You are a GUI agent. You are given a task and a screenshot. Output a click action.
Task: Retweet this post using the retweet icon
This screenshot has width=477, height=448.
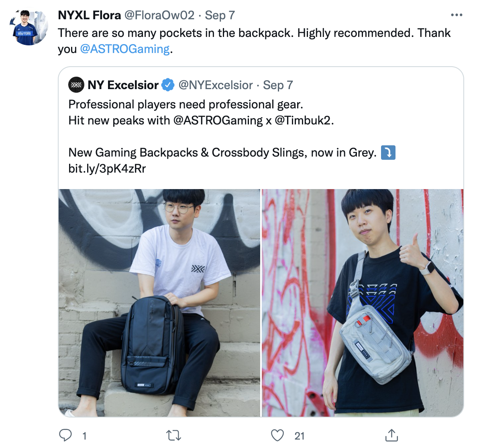[174, 435]
